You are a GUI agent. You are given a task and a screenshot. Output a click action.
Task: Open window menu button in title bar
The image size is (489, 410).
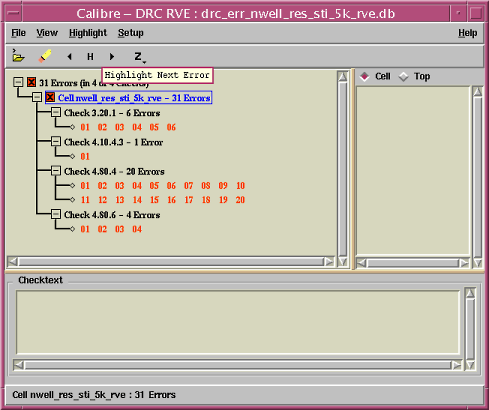click(x=14, y=13)
